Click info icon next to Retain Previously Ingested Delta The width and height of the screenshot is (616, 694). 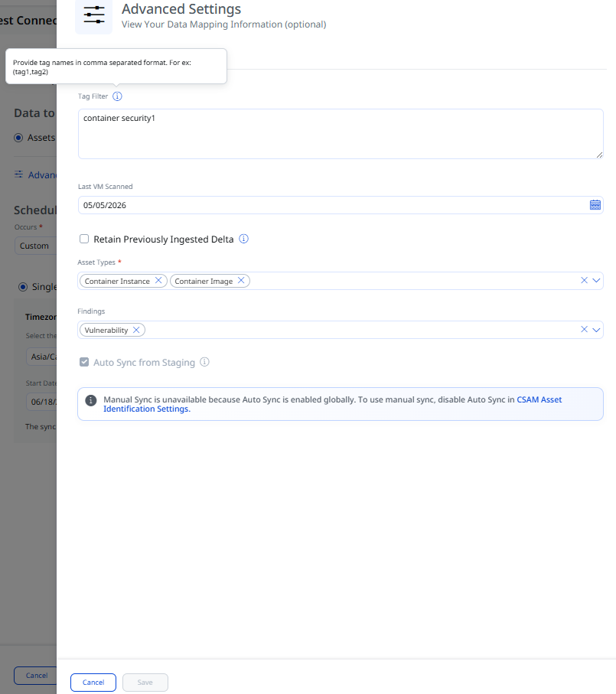(244, 239)
